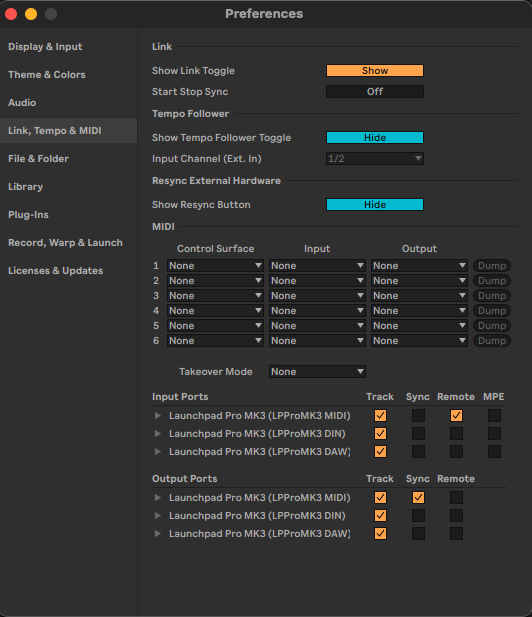
Task: Uncheck Track for output LPProMK3 DAW
Action: (x=380, y=534)
